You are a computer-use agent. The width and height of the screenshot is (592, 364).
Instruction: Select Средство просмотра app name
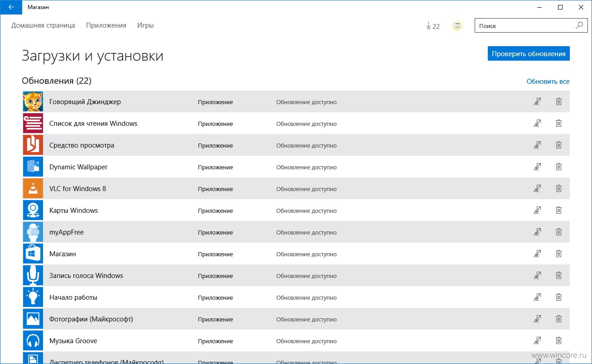coord(82,145)
